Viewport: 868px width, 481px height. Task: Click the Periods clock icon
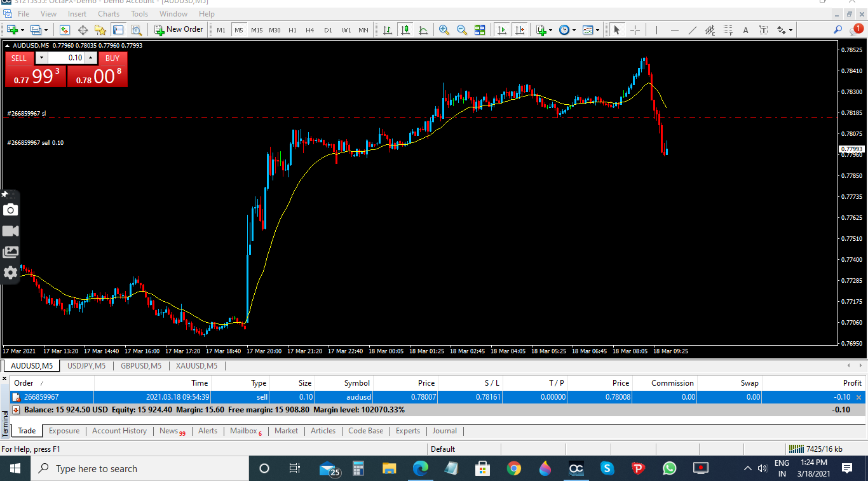(564, 30)
